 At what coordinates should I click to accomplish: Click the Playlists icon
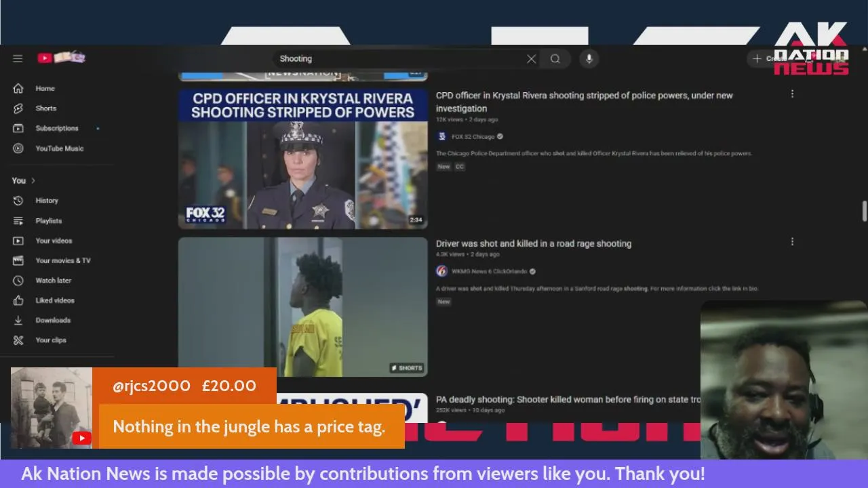[18, 221]
